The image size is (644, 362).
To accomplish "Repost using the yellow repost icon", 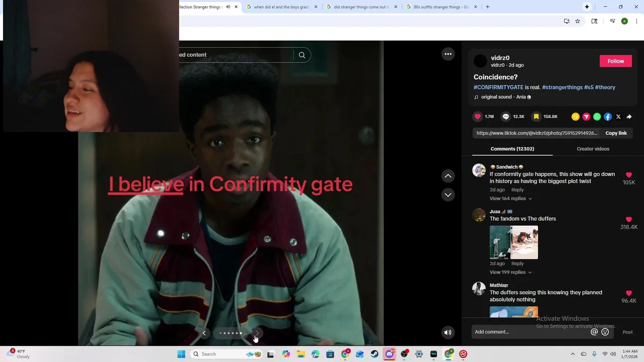I will coord(576,117).
